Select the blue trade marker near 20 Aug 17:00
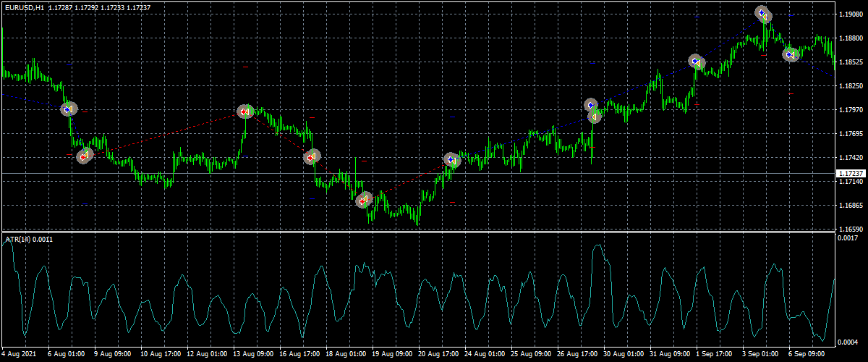The image size is (868, 362). pyautogui.click(x=452, y=160)
